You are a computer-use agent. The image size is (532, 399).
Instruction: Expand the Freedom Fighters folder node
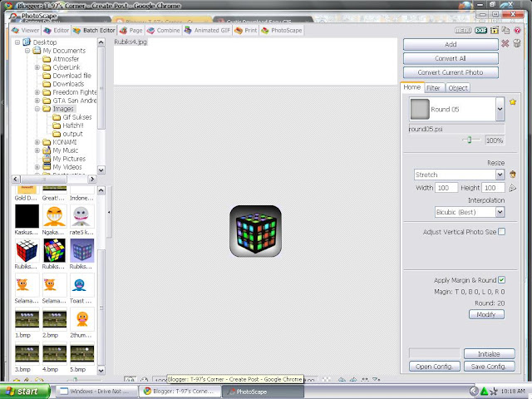click(x=37, y=92)
